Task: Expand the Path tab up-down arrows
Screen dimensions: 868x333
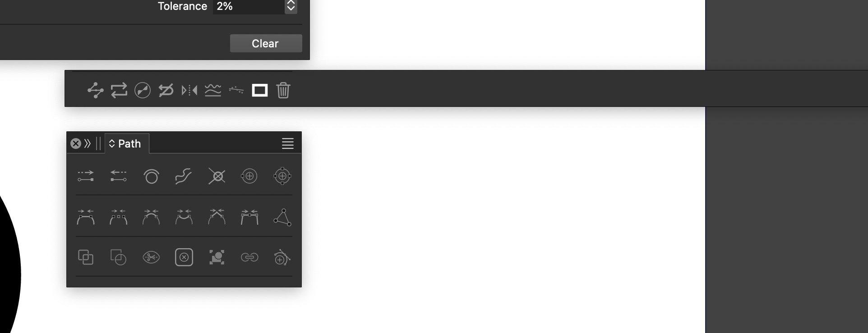Action: click(112, 143)
